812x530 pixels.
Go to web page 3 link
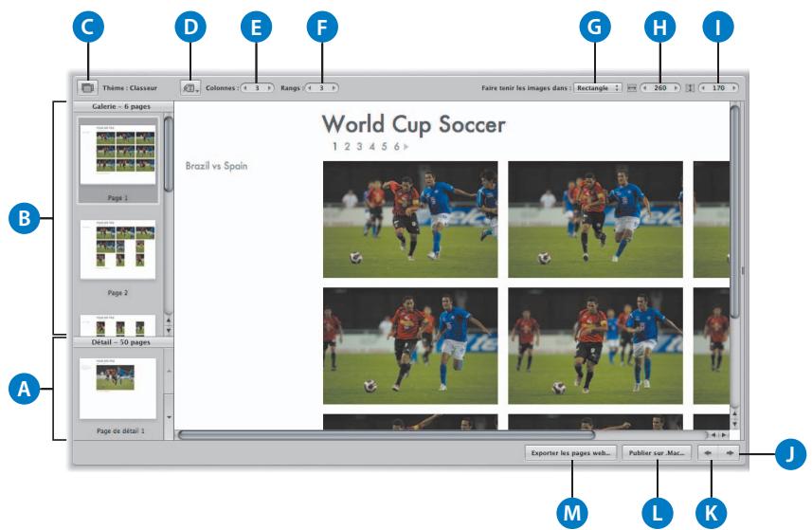[359, 147]
